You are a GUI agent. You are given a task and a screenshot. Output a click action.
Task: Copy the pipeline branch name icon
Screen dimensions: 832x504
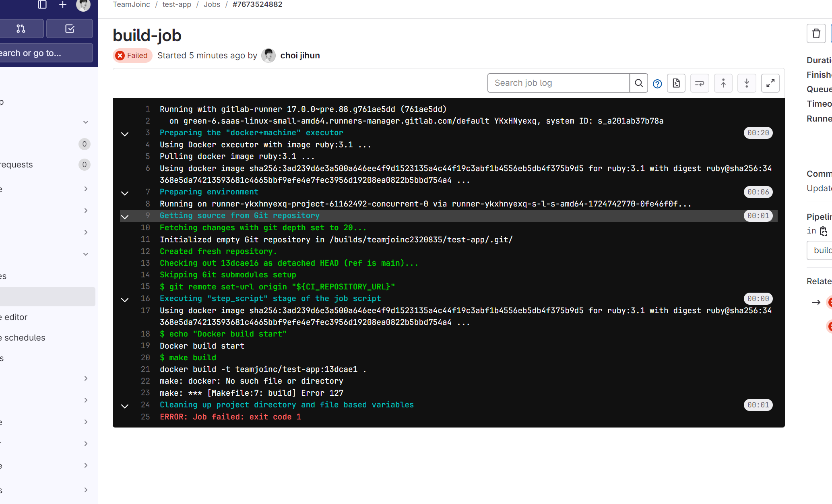click(x=824, y=231)
